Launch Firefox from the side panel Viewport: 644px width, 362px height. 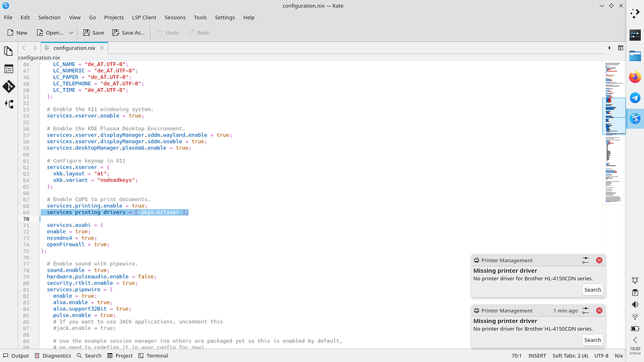pyautogui.click(x=635, y=77)
